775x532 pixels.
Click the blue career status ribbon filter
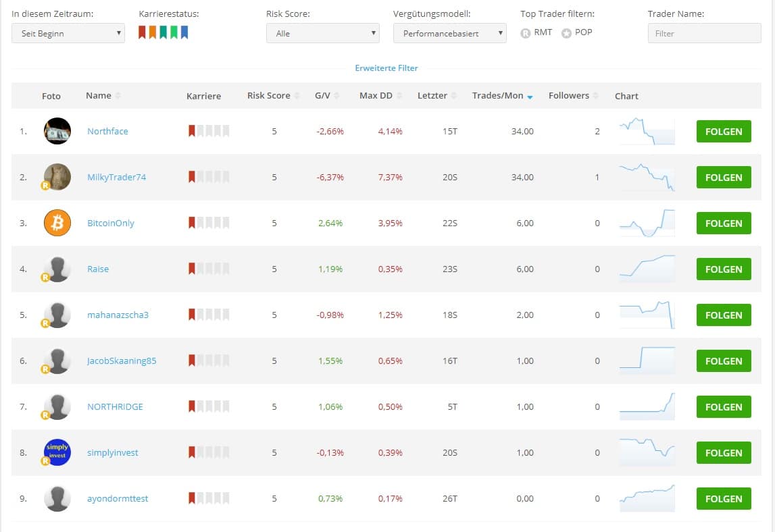coord(184,32)
